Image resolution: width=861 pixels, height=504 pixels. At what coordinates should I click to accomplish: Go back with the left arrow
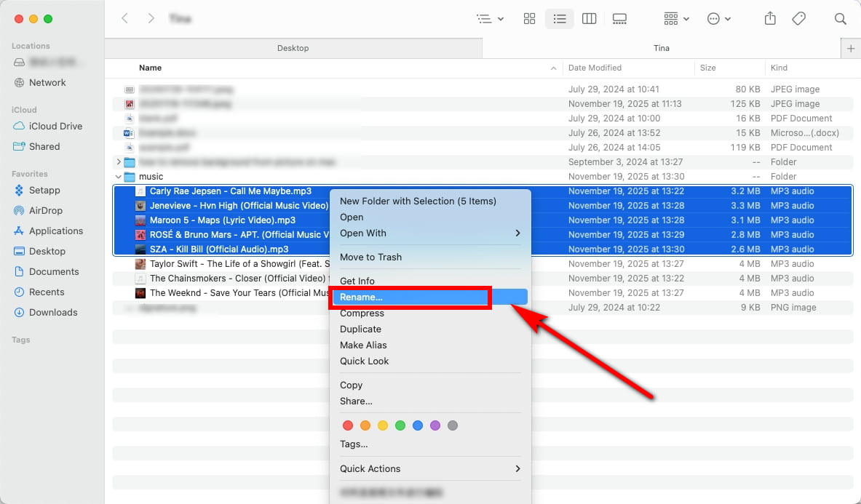tap(125, 19)
